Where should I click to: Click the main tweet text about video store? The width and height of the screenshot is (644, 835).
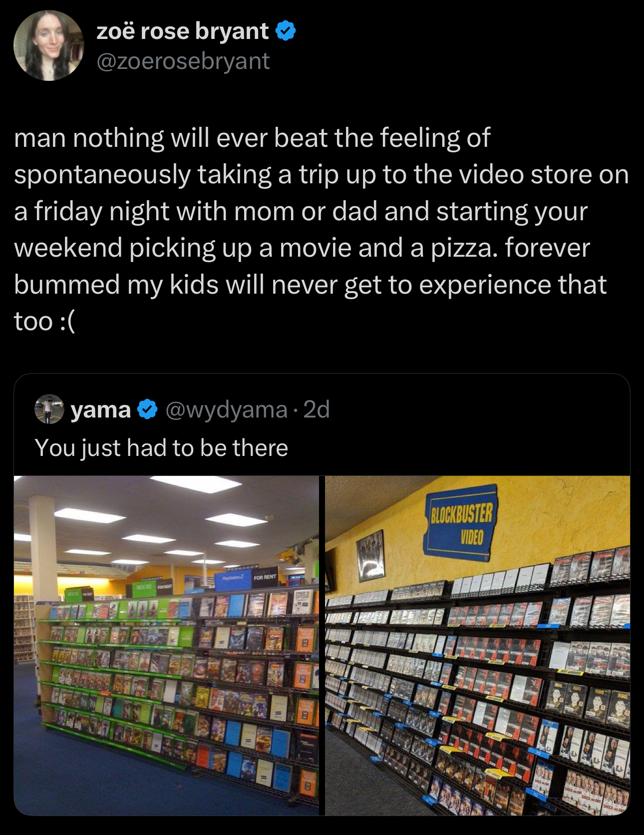[x=321, y=229]
